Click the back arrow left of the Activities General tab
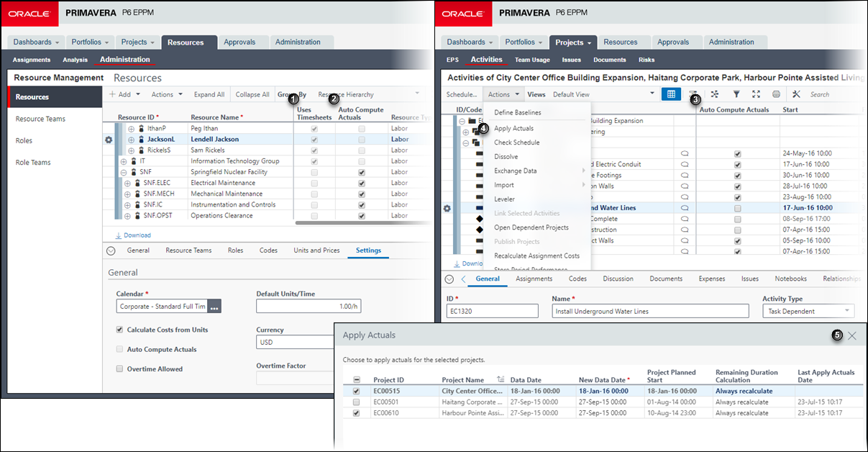Image resolution: width=868 pixels, height=452 pixels. point(463,279)
